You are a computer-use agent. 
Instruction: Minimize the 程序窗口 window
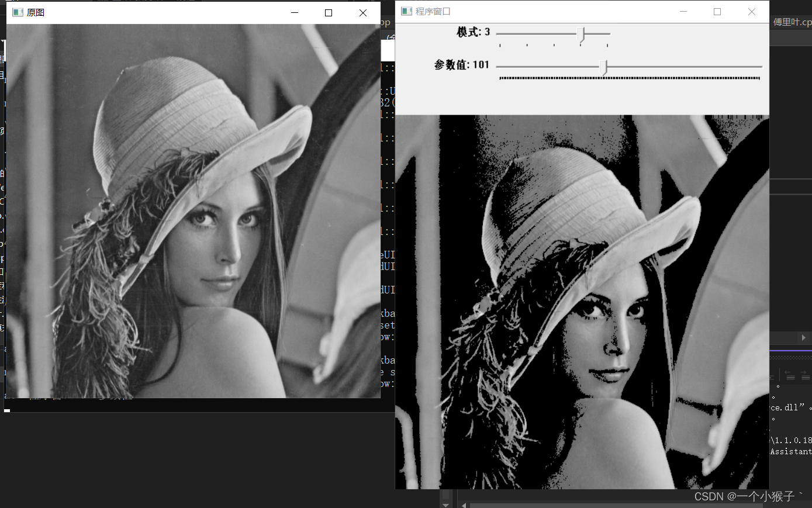[683, 11]
